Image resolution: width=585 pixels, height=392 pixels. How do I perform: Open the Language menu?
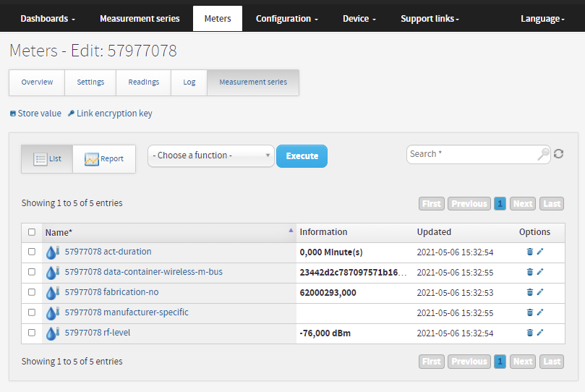pos(542,19)
